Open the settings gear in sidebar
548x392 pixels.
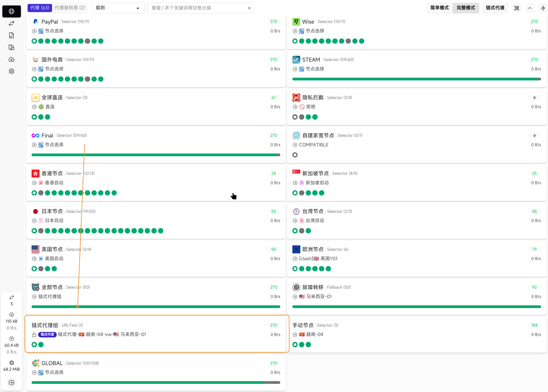pos(11,71)
